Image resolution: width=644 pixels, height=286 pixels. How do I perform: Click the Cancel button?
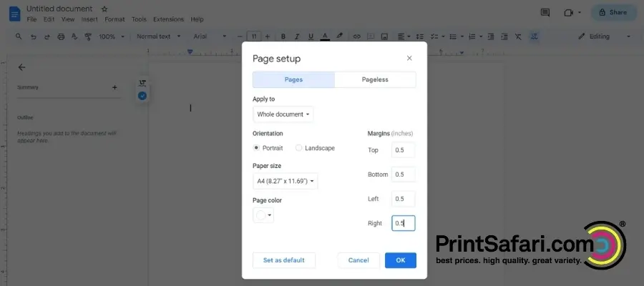coord(358,260)
